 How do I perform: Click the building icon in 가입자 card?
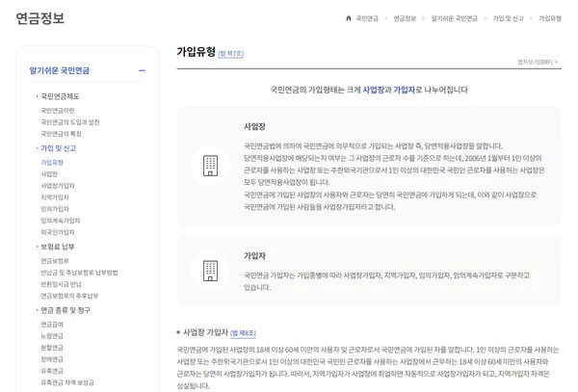pyautogui.click(x=210, y=271)
